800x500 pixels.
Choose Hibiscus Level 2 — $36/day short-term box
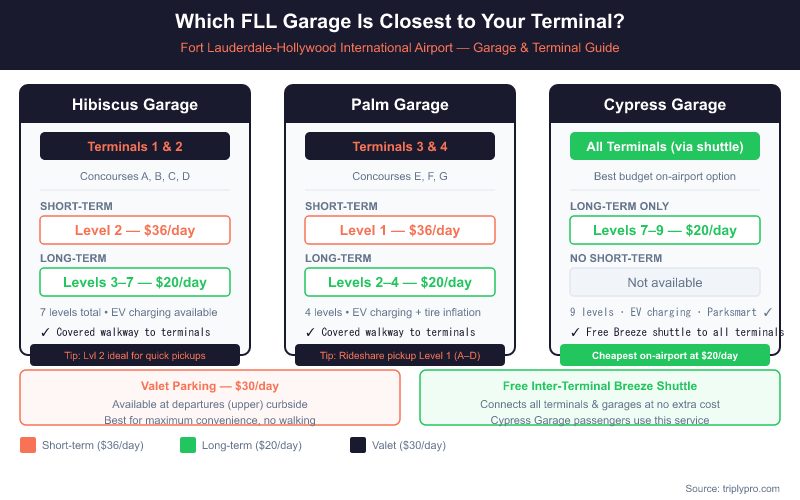tap(135, 230)
